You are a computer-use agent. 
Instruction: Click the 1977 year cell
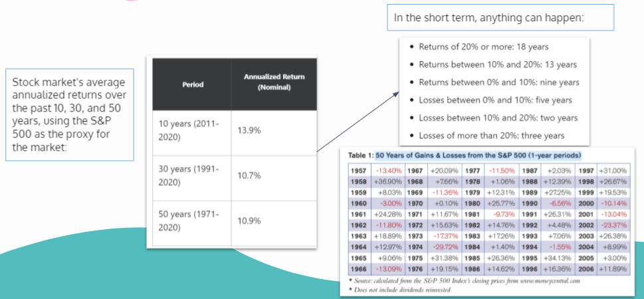pyautogui.click(x=473, y=171)
